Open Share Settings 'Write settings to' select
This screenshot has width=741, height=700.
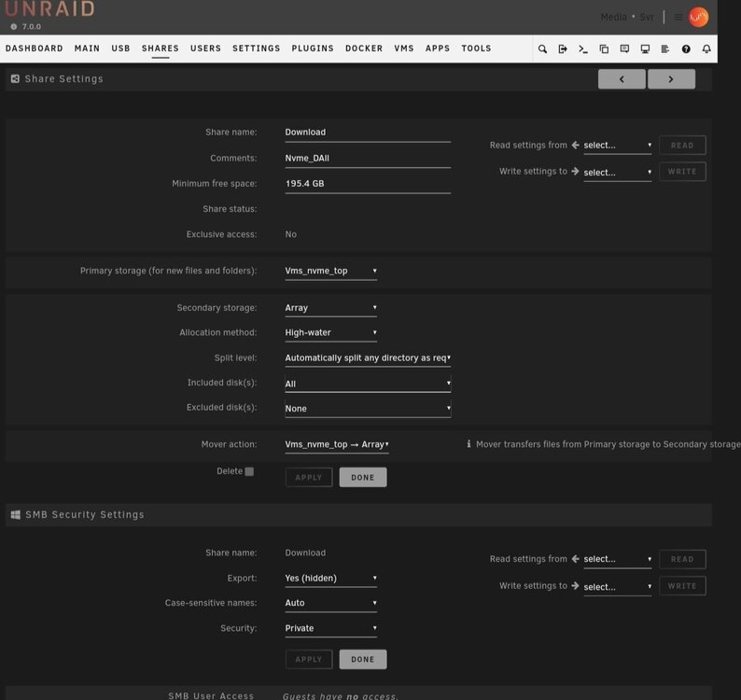617,173
